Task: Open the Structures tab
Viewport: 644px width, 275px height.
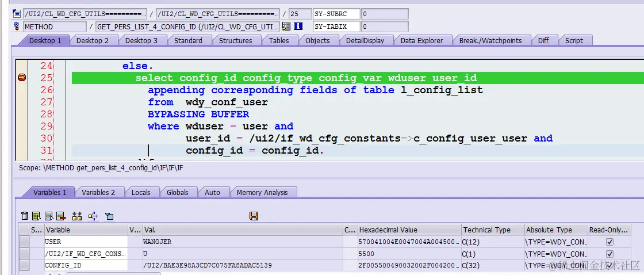Action: click(235, 40)
